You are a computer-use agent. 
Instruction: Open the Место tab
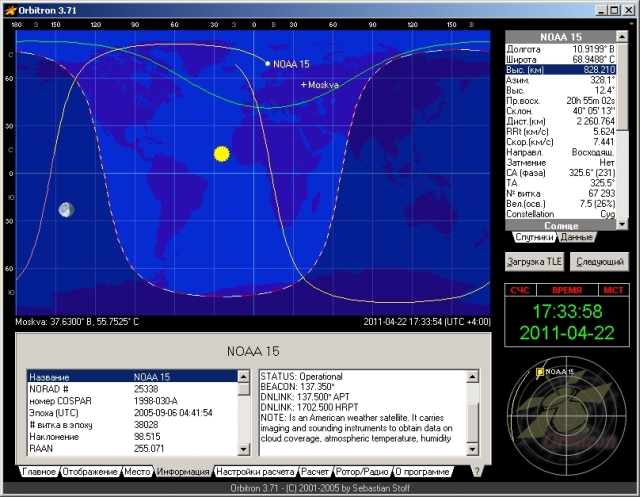[137, 472]
